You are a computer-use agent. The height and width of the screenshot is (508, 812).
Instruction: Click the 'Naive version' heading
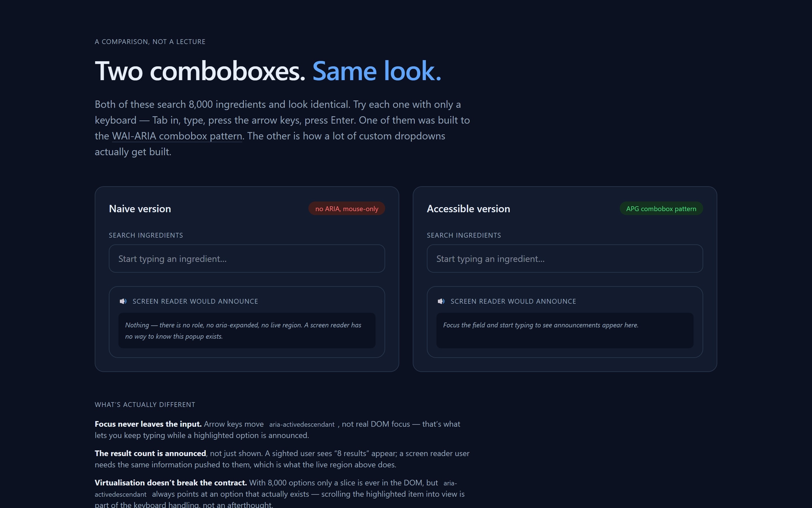click(x=140, y=209)
